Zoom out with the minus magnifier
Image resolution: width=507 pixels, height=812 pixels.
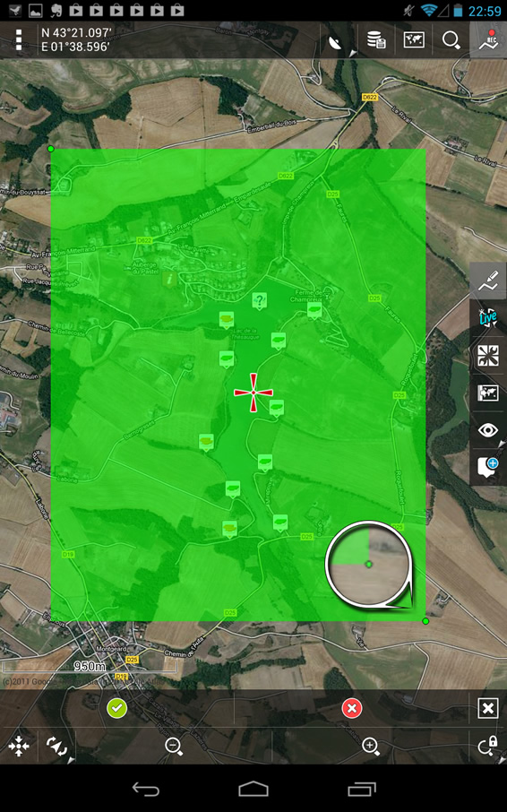[173, 747]
